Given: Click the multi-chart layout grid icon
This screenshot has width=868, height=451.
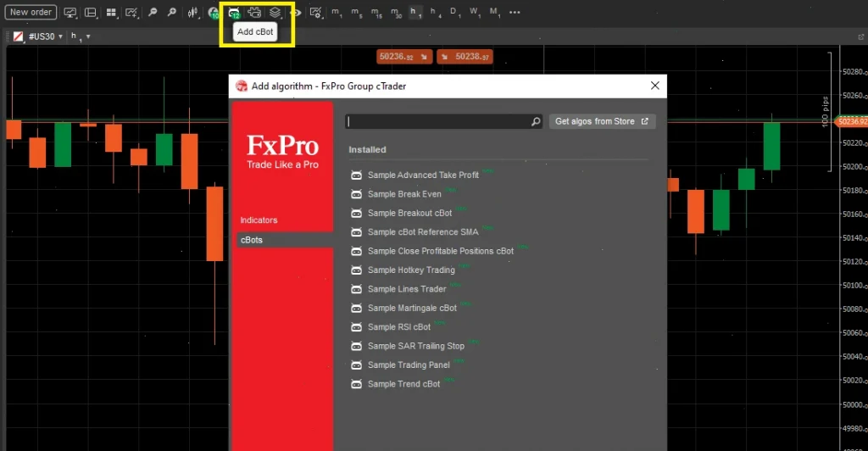Looking at the screenshot, I should tap(111, 12).
